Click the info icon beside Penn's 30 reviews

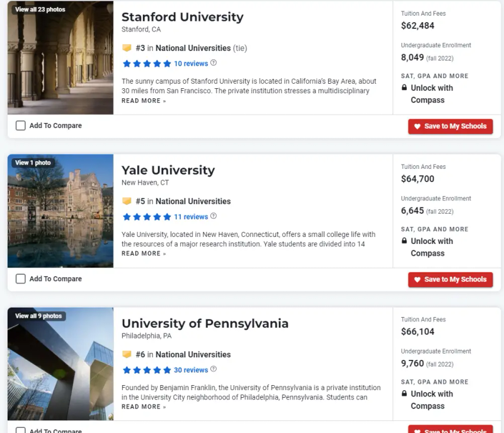[x=214, y=369]
